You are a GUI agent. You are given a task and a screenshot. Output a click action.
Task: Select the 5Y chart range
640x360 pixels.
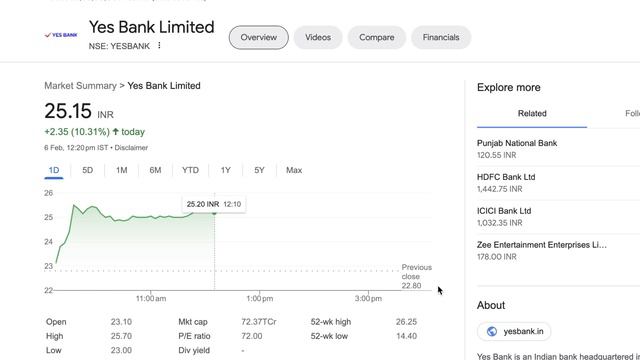pos(259,170)
